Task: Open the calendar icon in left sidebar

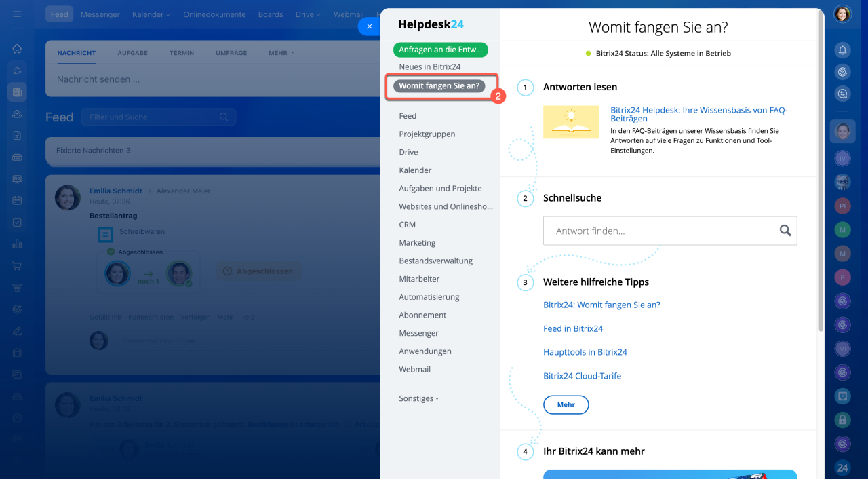Action: click(x=17, y=201)
